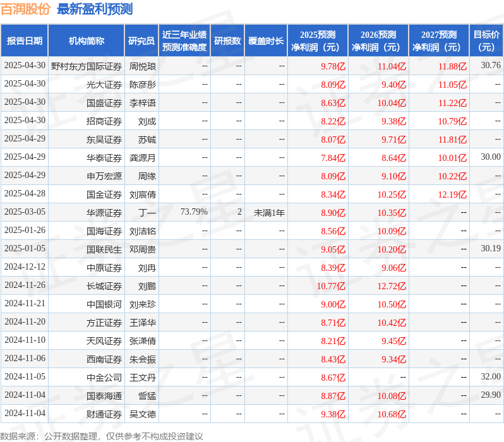Click the 12.72亿 forecast value

pyautogui.click(x=392, y=287)
